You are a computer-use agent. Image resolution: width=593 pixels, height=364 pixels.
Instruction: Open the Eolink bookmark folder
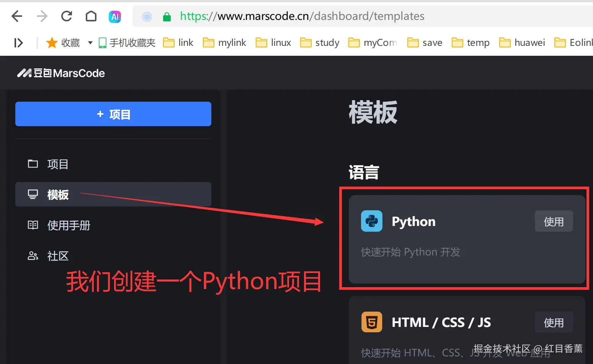tap(573, 42)
